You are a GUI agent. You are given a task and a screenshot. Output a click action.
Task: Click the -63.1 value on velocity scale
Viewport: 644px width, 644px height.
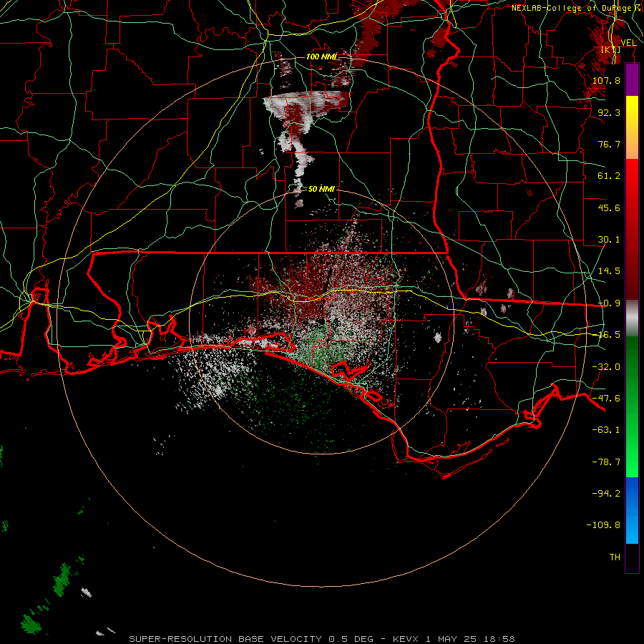[x=606, y=430]
